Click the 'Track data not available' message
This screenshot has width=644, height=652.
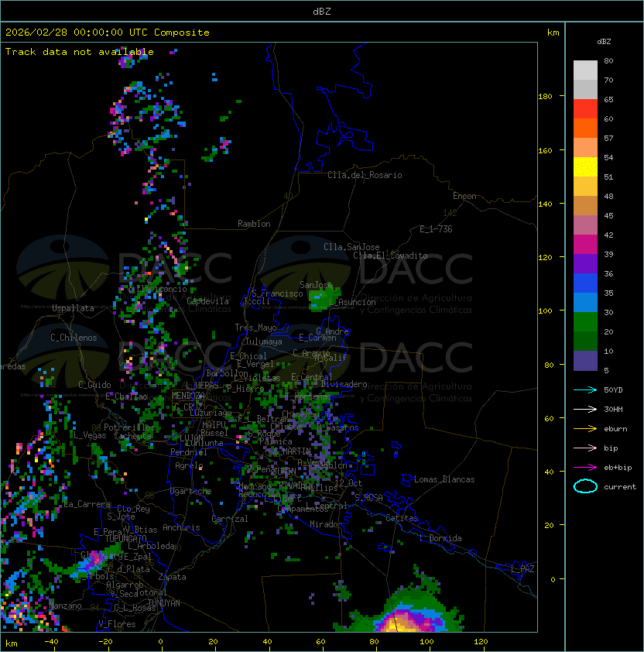coord(80,52)
